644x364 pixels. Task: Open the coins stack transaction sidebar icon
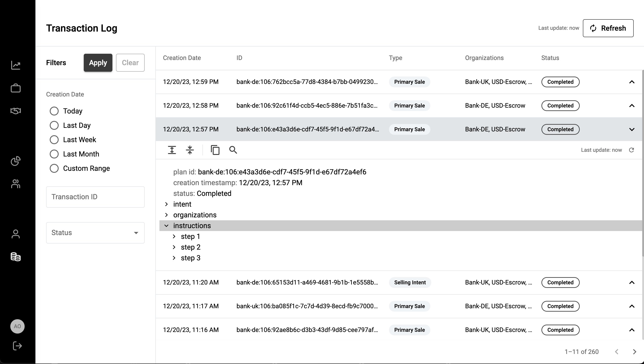[16, 257]
